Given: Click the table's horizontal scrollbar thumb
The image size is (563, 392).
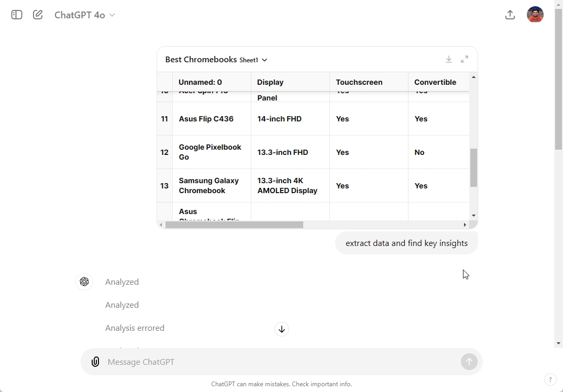Looking at the screenshot, I should [234, 225].
